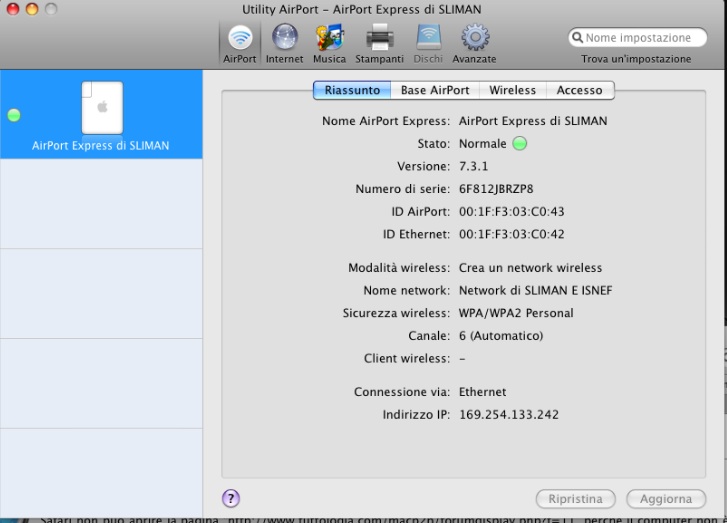Screen dimensions: 727x523
Task: Minimize the Utility AirPort window
Action: click(x=32, y=9)
